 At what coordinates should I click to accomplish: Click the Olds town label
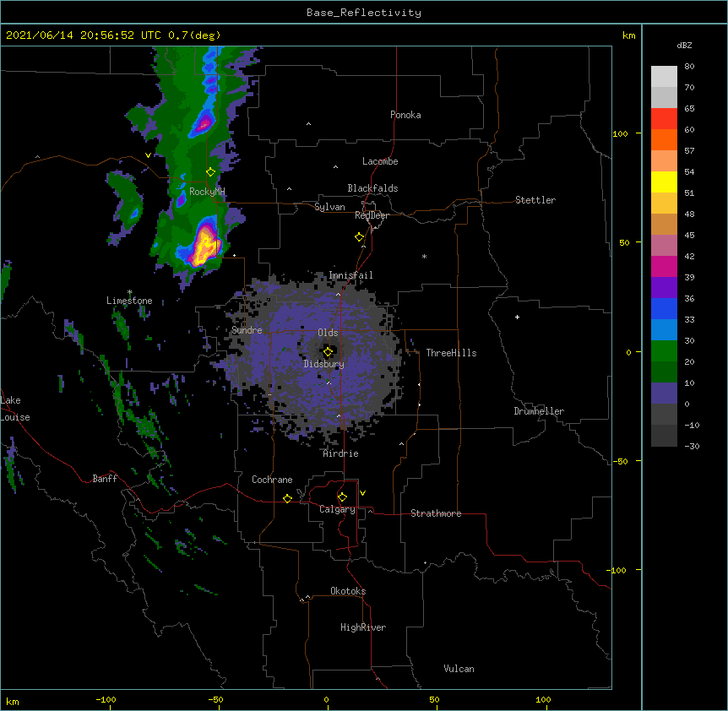(x=328, y=333)
